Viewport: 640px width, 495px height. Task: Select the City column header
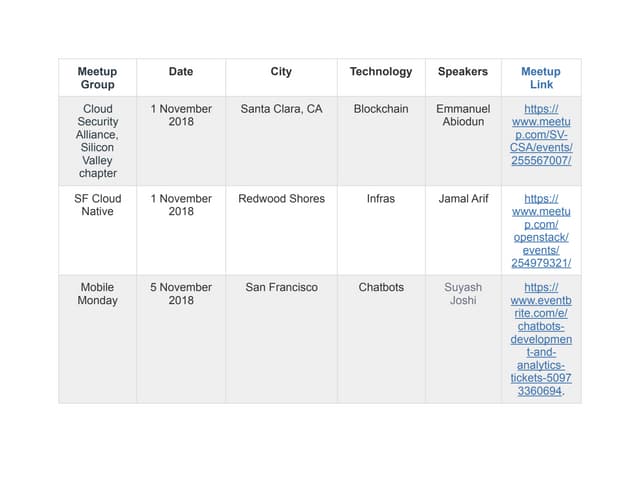coord(281,72)
